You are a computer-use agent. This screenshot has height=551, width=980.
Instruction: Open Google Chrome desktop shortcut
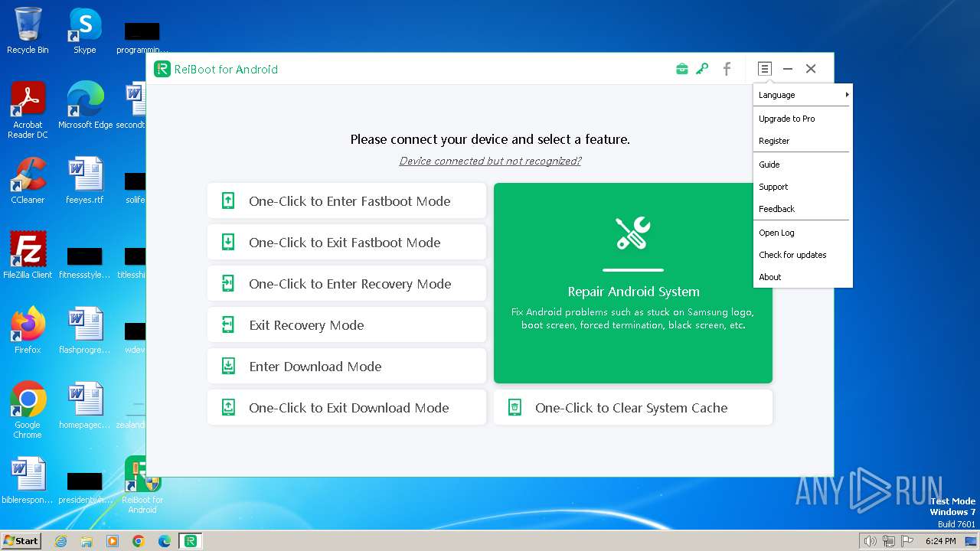tap(28, 410)
